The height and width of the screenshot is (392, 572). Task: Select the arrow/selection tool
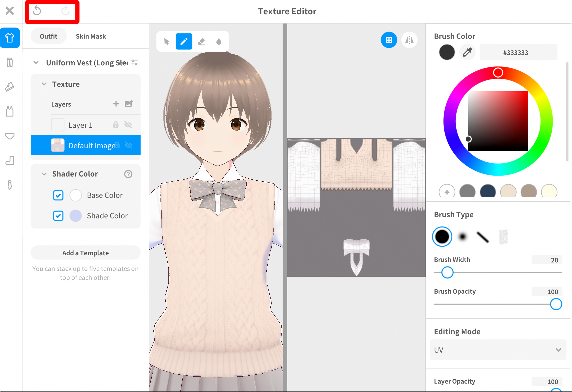pos(166,42)
